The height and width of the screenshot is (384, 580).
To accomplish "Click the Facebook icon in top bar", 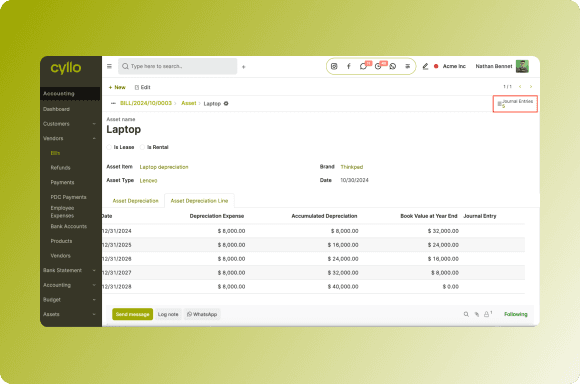I will [x=348, y=66].
